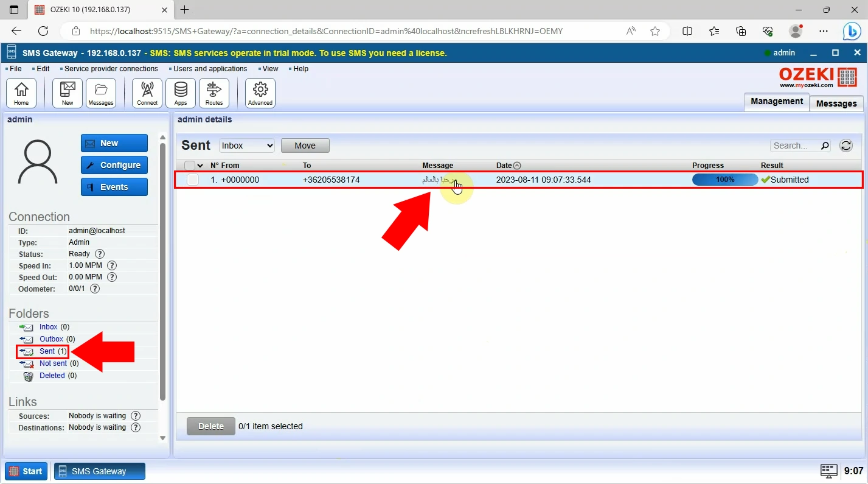Open the Inbox folder dropdown beside Sent
Viewport: 868px width, 484px height.
click(x=247, y=146)
